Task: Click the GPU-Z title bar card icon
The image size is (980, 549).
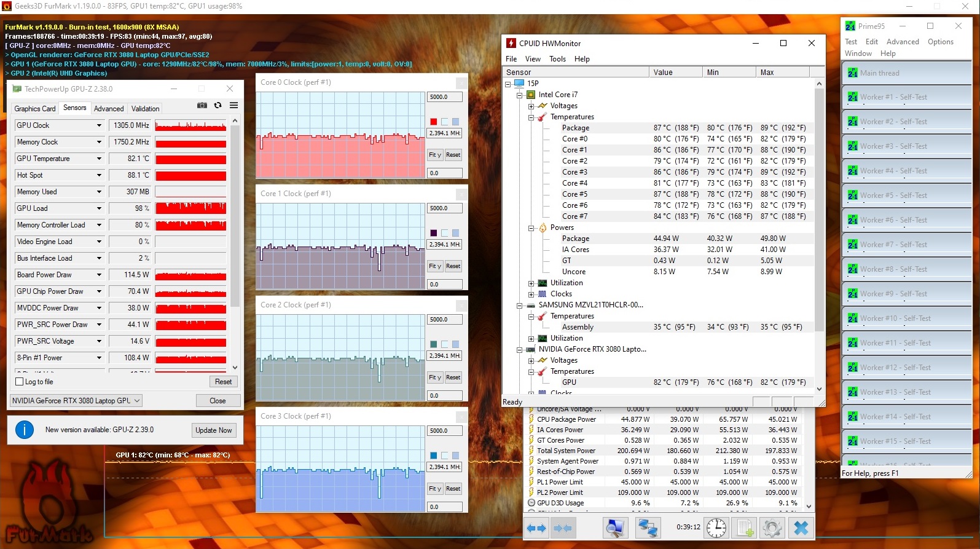Action: coord(17,89)
